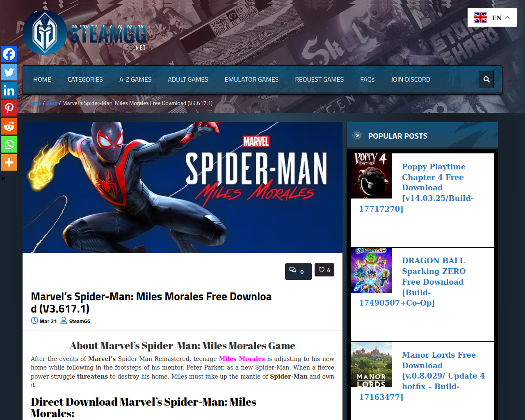Open the comments count button
Viewport: 525px width, 420px height.
pos(298,272)
